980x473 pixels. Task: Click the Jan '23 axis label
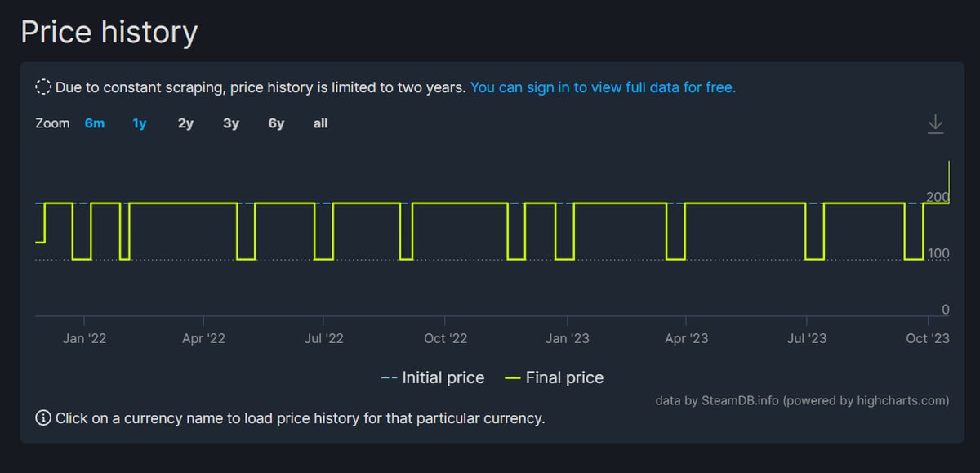(567, 338)
